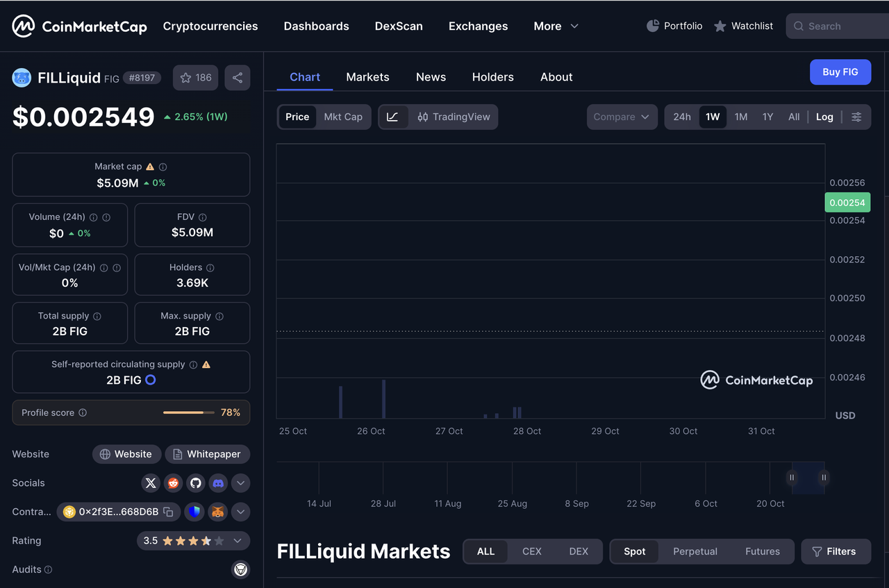Open the Holders tab
Screen dimensions: 889x588
tap(493, 77)
